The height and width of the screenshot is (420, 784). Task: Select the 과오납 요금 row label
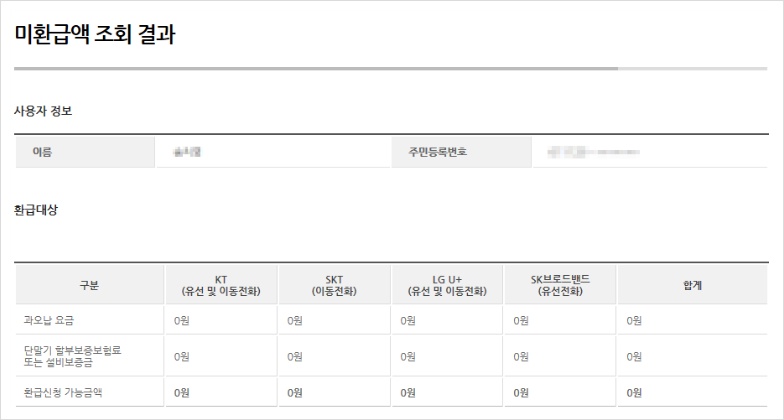tap(49, 321)
